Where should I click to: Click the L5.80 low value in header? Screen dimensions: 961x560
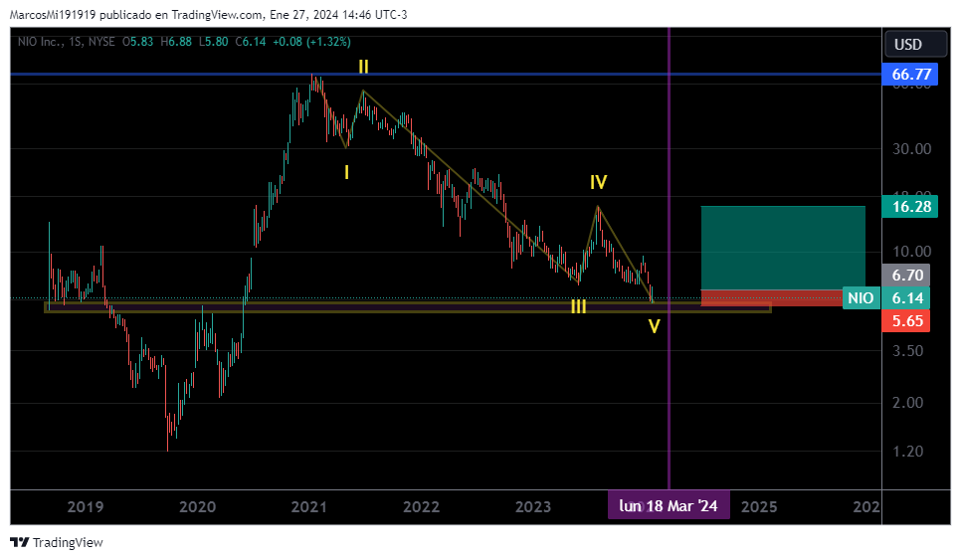(x=214, y=42)
